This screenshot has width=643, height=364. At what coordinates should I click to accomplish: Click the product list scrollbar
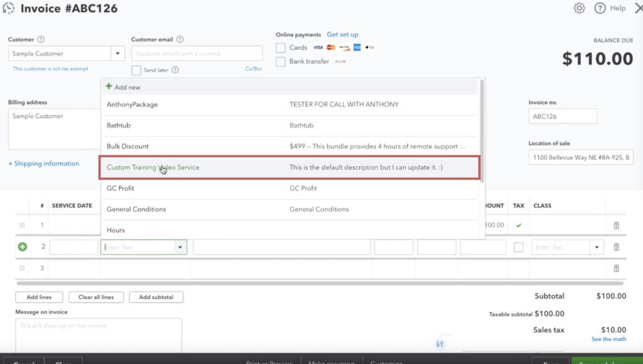482,132
